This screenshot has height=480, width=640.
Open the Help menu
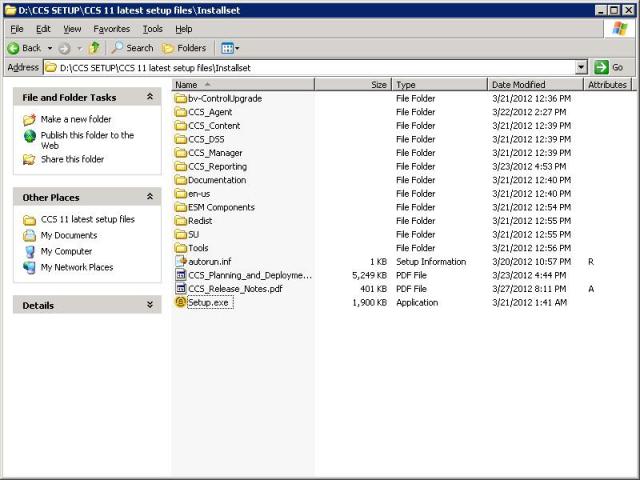184,29
